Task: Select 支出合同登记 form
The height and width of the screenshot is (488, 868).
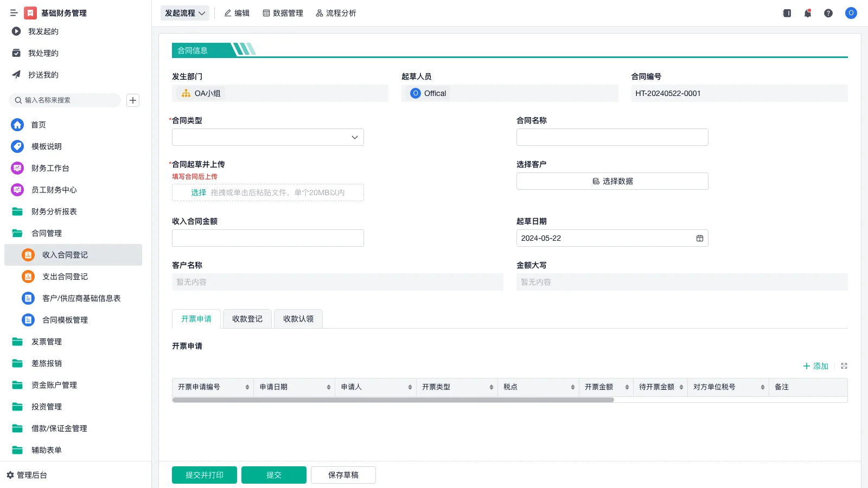Action: click(73, 277)
